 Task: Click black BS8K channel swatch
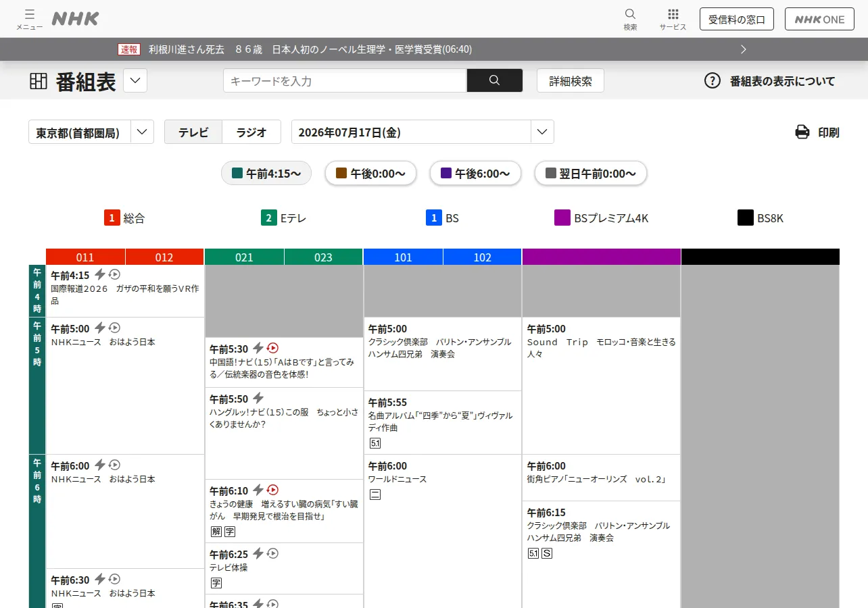(746, 218)
